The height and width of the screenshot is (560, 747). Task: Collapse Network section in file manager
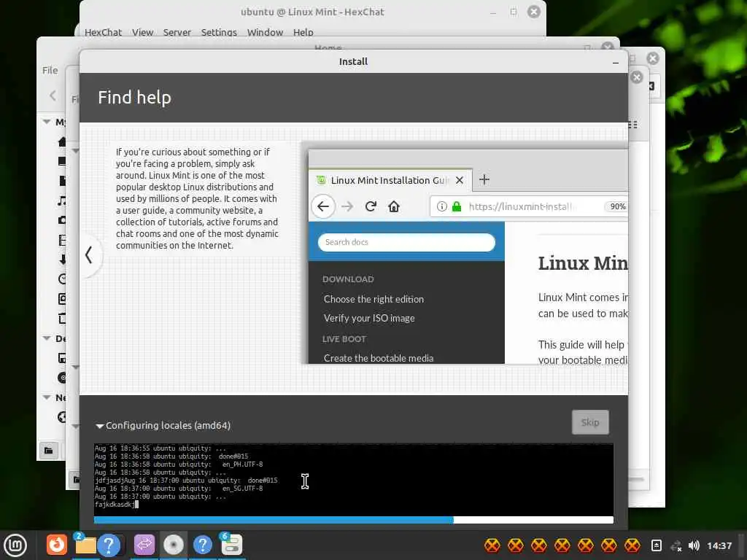point(47,397)
